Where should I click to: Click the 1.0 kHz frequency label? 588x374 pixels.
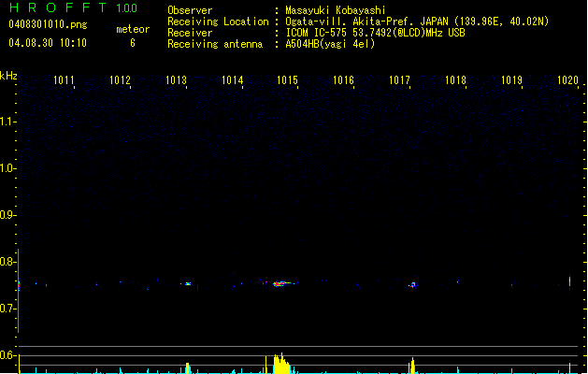[7, 168]
